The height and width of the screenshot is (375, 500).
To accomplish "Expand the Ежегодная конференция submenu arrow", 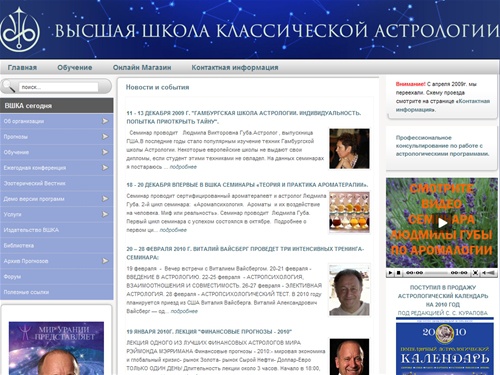I will 105,168.
